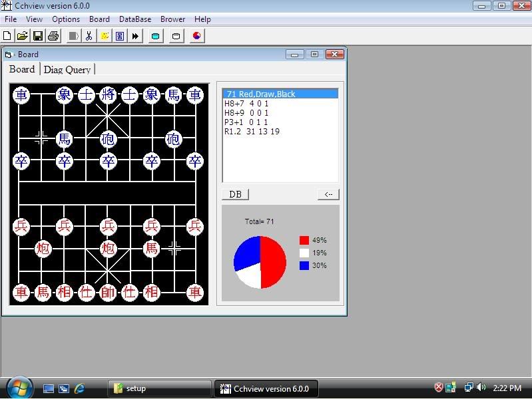
Task: Click the blue horse 馬 on third rank
Action: tap(64, 138)
